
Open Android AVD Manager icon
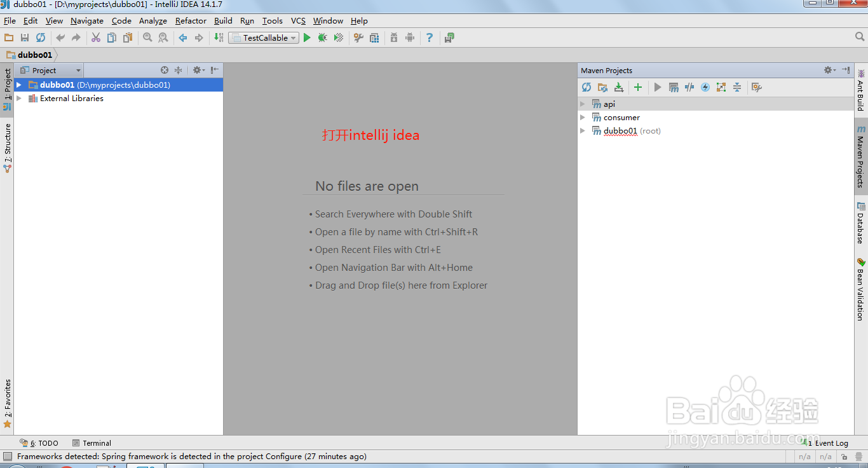click(x=410, y=38)
